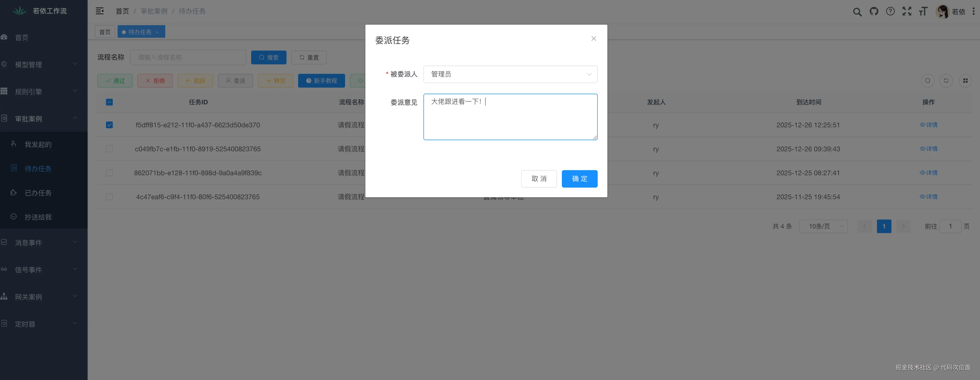Open the 被委派人 dropdown
Image resolution: width=980 pixels, height=380 pixels.
click(x=510, y=74)
